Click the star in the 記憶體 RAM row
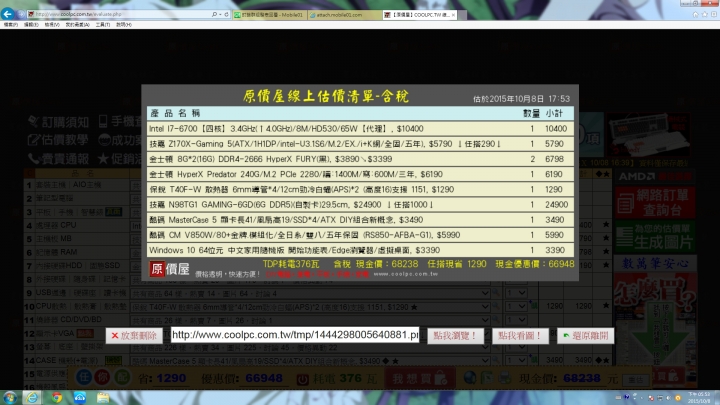Viewport: 720px width, 405px height. [x=606, y=252]
